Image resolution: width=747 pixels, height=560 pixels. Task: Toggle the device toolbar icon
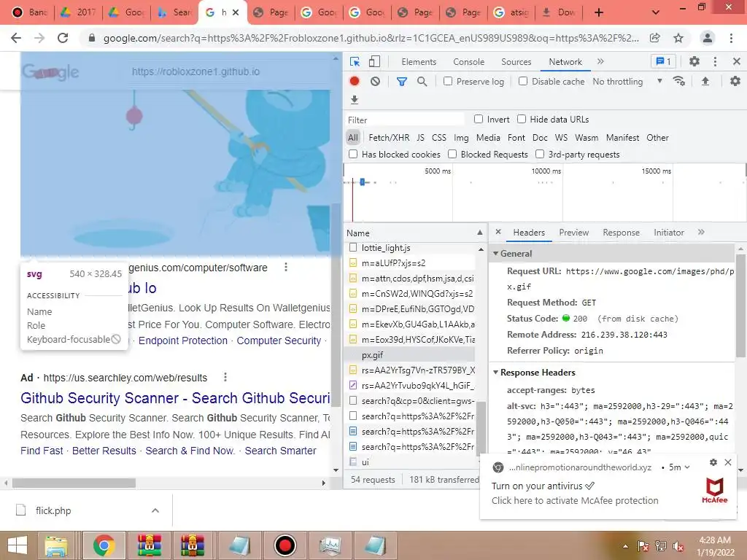tap(374, 61)
